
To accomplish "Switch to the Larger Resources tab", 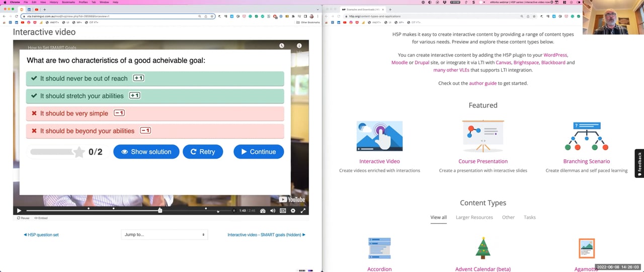I will [474, 217].
